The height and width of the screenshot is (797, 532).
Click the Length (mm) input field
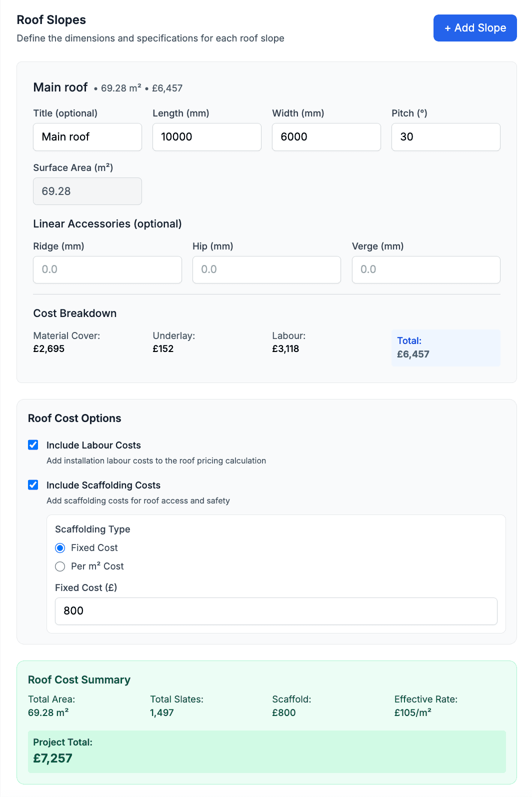point(206,137)
